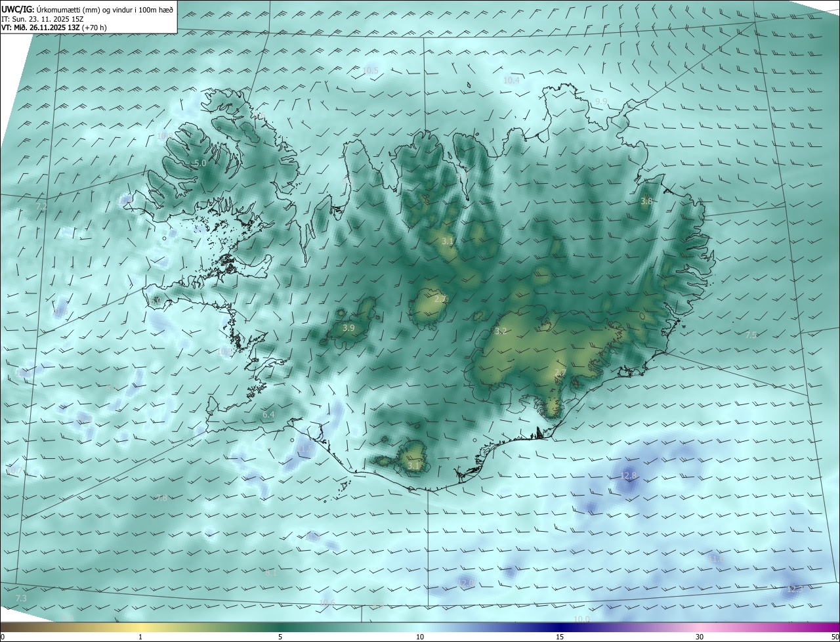Click the 10.4 value label
The image size is (840, 642).
pos(511,80)
